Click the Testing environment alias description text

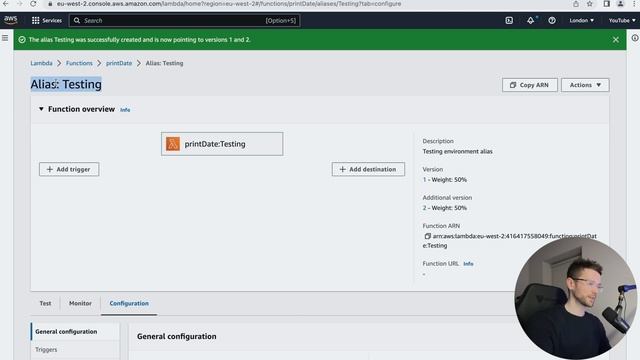[457, 151]
